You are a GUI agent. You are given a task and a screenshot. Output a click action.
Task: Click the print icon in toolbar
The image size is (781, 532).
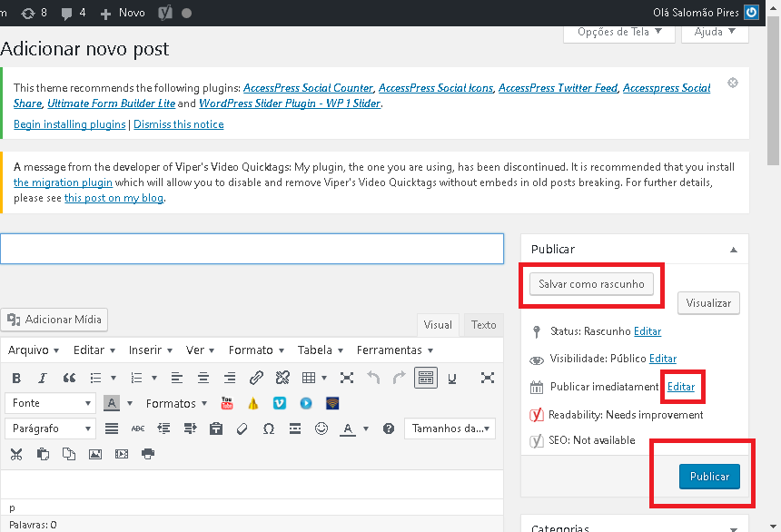pos(148,454)
